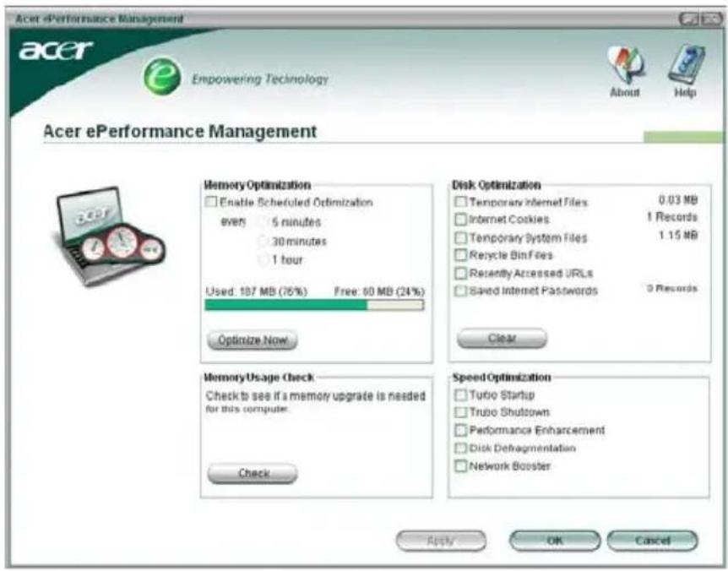
Task: Minimize the window via title bar button
Action: click(689, 19)
